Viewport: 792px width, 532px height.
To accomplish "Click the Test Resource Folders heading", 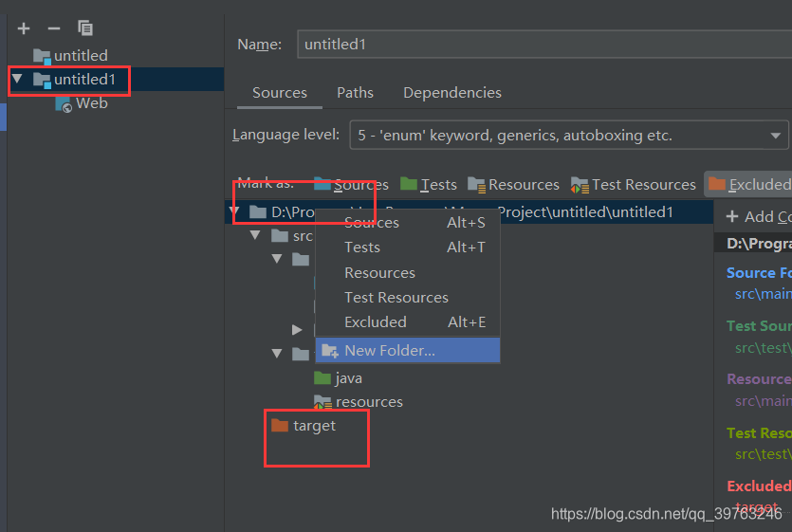I will point(759,433).
